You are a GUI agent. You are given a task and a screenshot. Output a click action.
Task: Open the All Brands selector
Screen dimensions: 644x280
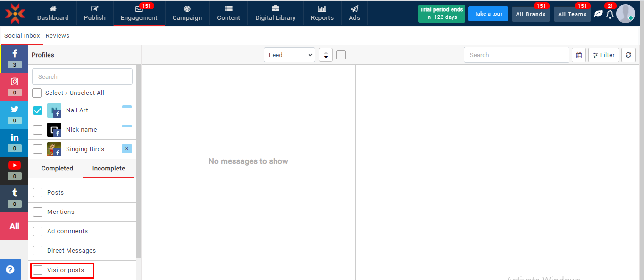pyautogui.click(x=530, y=14)
